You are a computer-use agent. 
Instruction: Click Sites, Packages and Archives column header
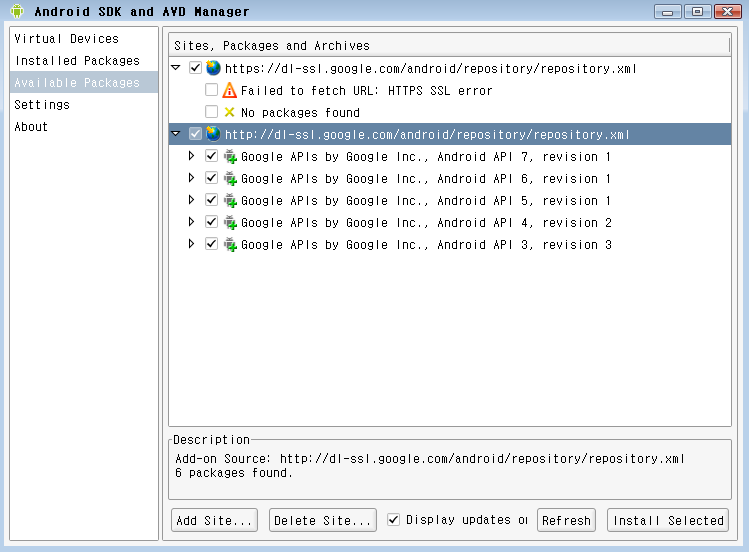click(449, 45)
